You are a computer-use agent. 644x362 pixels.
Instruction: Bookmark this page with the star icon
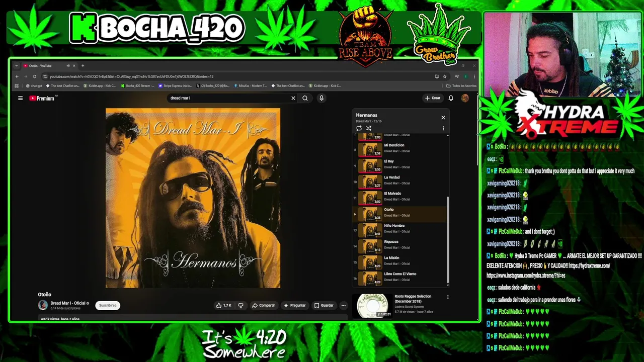pos(445,76)
